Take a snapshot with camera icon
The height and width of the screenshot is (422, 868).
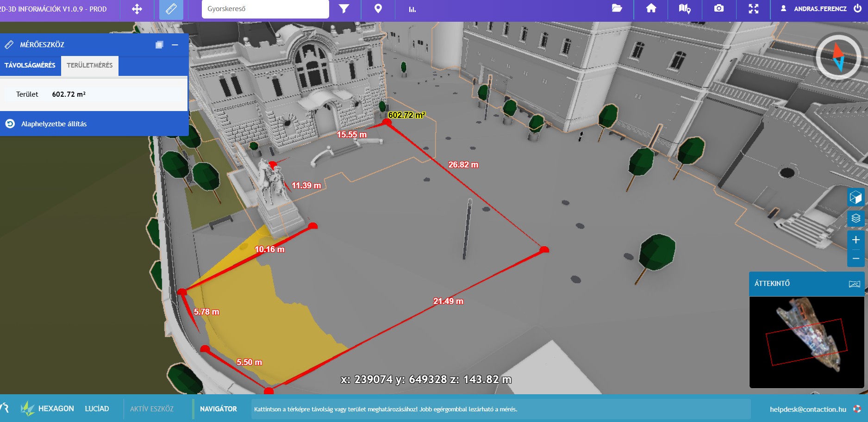click(719, 8)
